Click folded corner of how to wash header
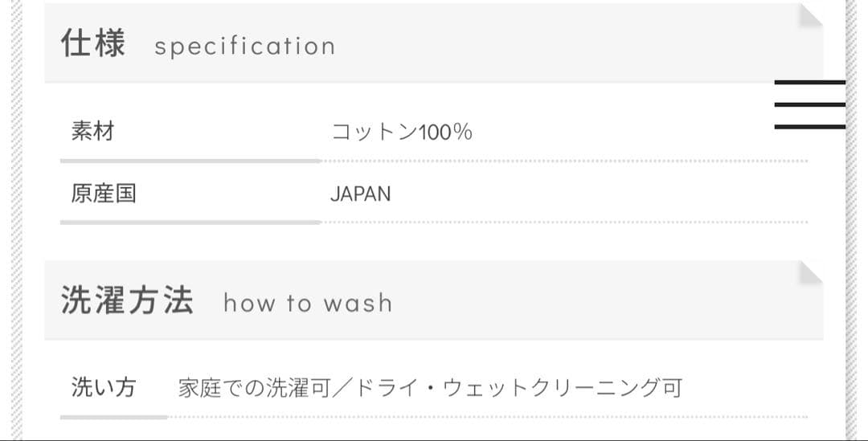The height and width of the screenshot is (441, 868). tap(810, 272)
